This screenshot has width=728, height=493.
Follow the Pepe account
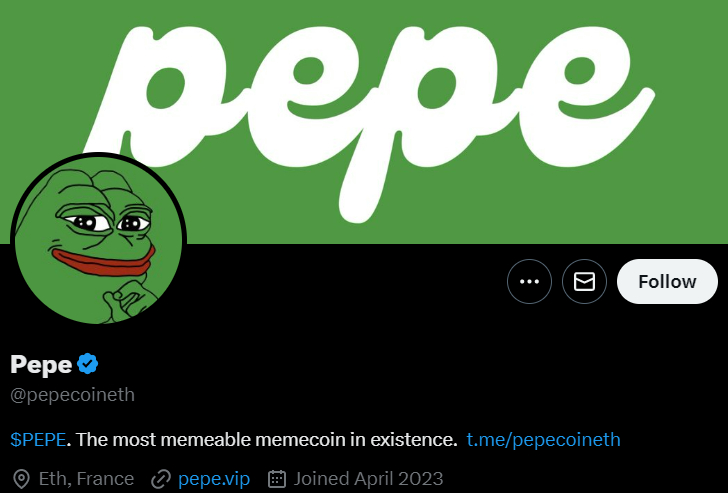pyautogui.click(x=667, y=281)
